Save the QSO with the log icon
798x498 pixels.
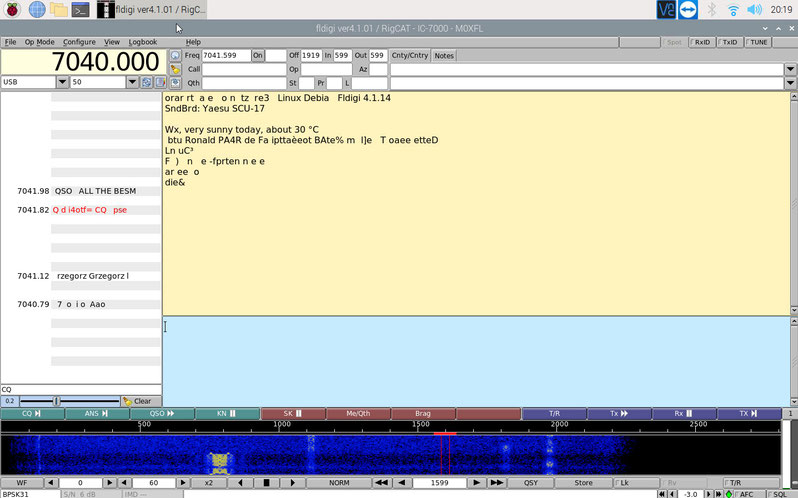coord(175,82)
